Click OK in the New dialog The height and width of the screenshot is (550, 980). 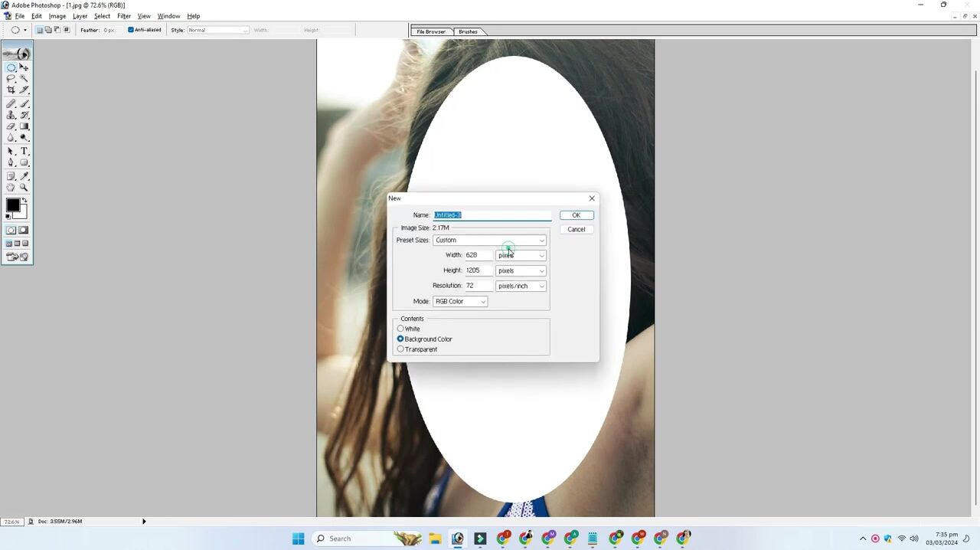click(576, 215)
